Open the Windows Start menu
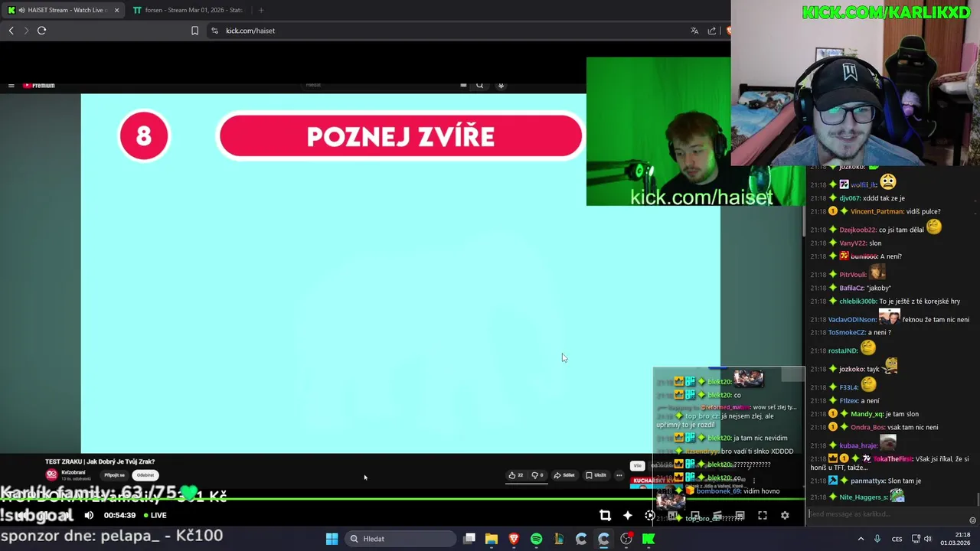Screen dimensions: 980x551 coord(332,539)
